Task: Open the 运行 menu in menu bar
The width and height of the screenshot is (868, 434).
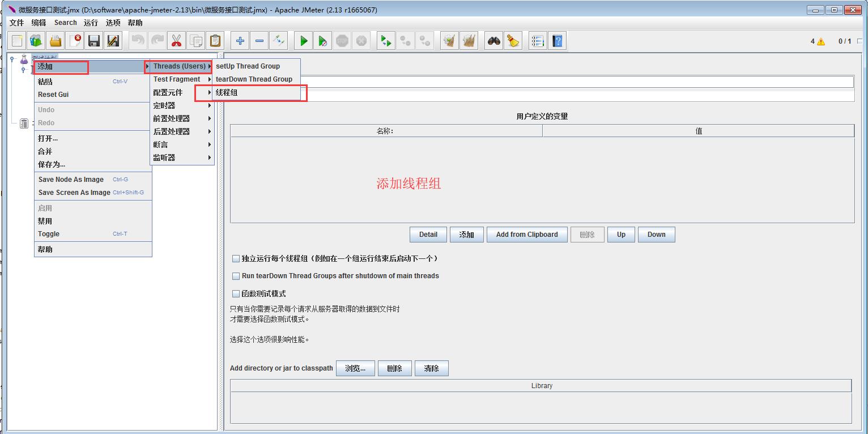Action: click(x=91, y=23)
